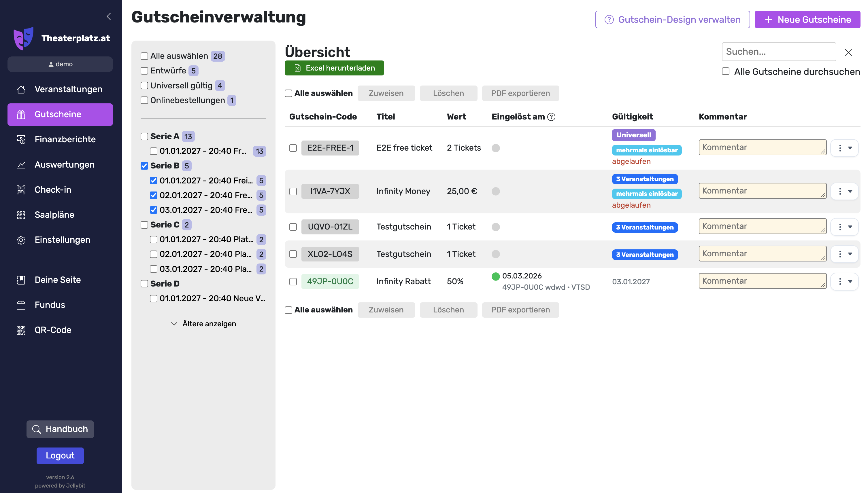This screenshot has height=493, width=868.
Task: Click the Kommentar field for I1VA-7YJX
Action: (x=762, y=191)
